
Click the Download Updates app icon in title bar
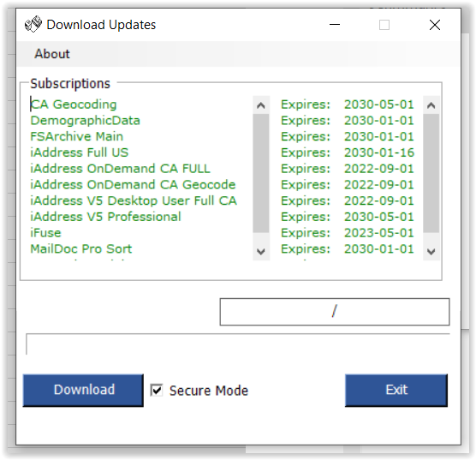click(33, 24)
